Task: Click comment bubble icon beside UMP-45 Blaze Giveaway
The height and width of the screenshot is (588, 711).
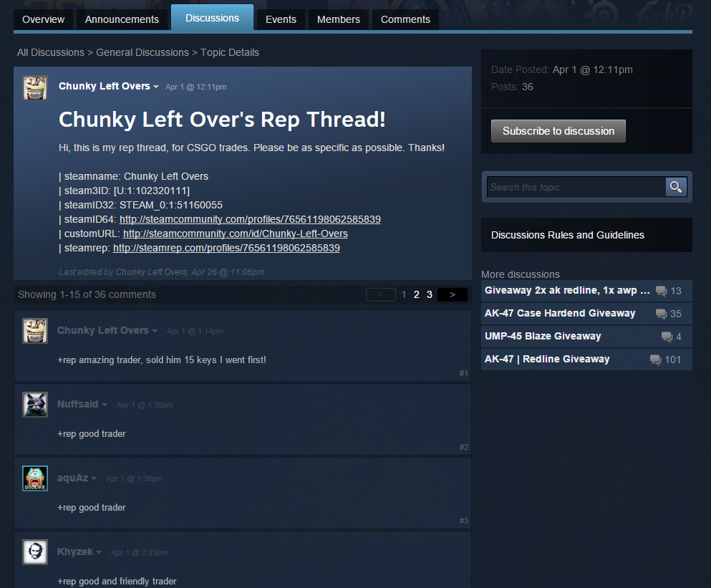Action: click(x=667, y=337)
